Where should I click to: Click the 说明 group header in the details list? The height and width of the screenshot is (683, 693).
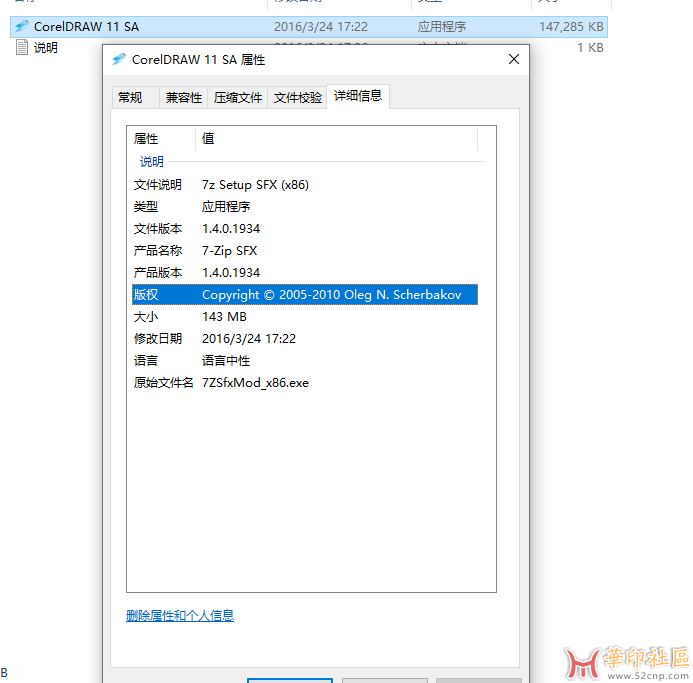pyautogui.click(x=152, y=161)
